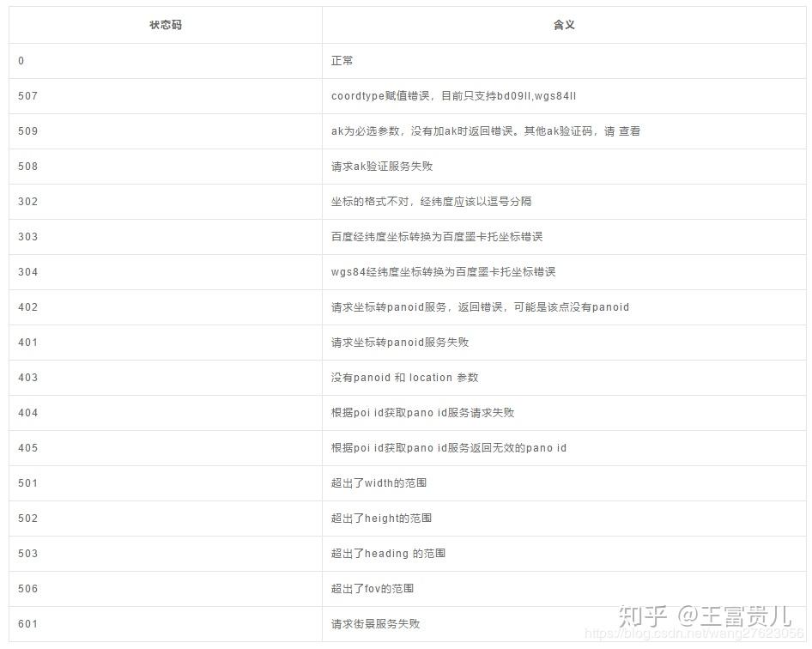Click 超出了height的范围 description

click(381, 519)
